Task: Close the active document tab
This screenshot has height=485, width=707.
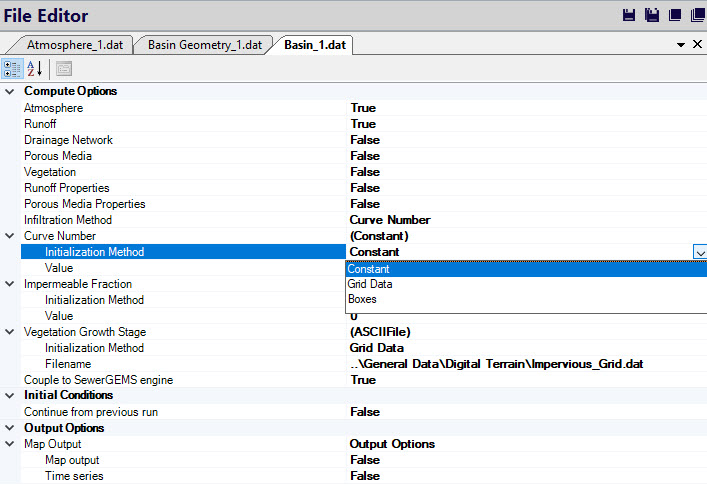Action: coord(697,44)
